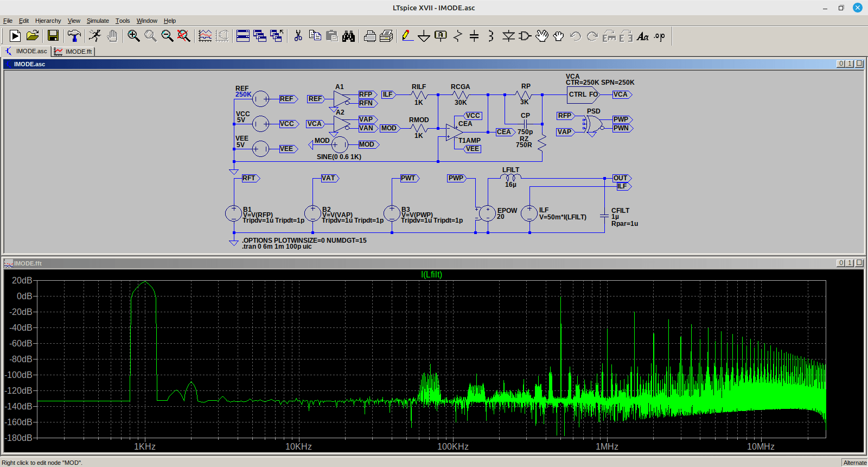Click the I(Lfilt) trace label
Screen dimensions: 868x467
point(431,275)
